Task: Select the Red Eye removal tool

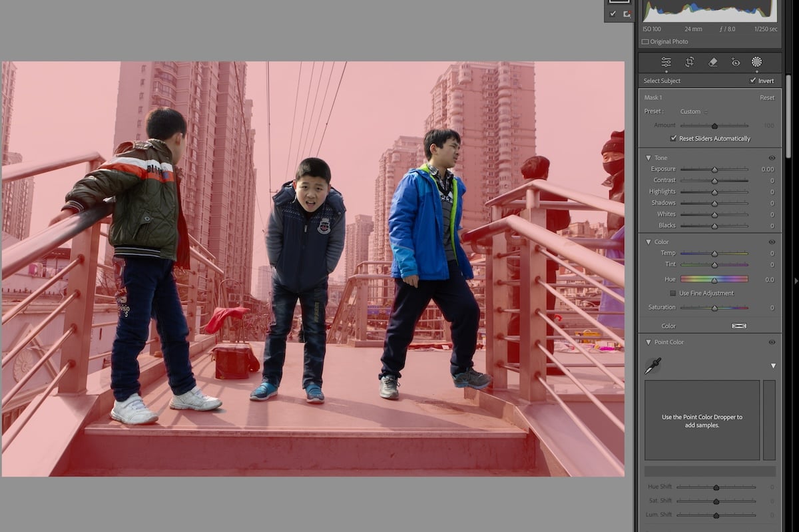Action: click(734, 62)
